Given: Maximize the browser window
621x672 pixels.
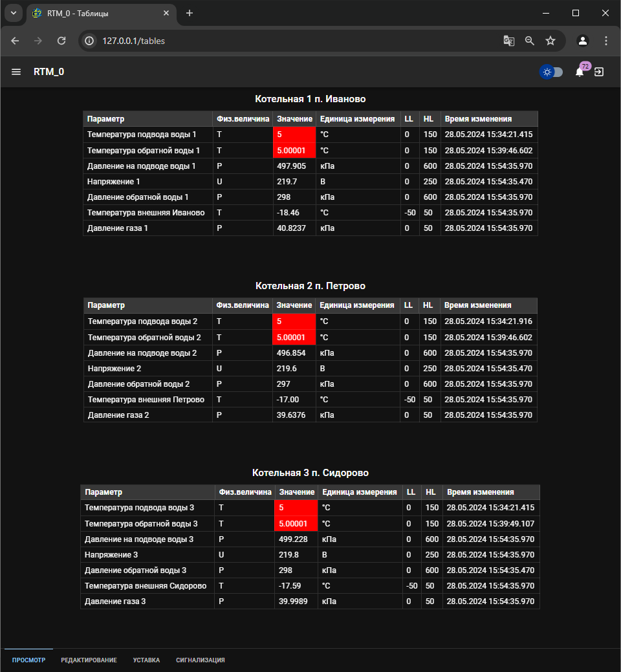Looking at the screenshot, I should click(x=576, y=13).
